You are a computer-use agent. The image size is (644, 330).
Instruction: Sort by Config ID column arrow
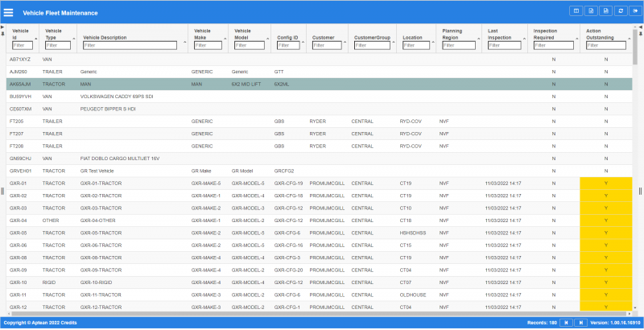(x=303, y=42)
